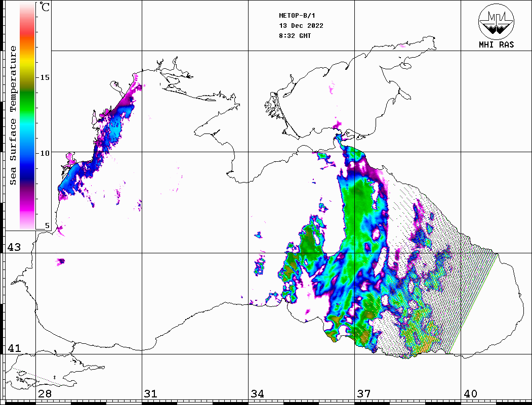This screenshot has height=405, width=532.
Task: Click the 15 tick label on legend
Action: pos(45,77)
